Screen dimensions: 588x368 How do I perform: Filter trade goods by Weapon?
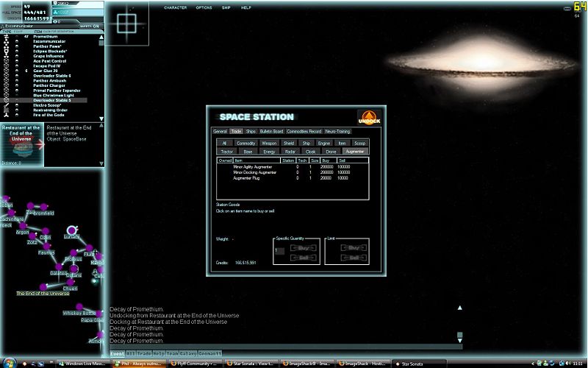point(269,143)
